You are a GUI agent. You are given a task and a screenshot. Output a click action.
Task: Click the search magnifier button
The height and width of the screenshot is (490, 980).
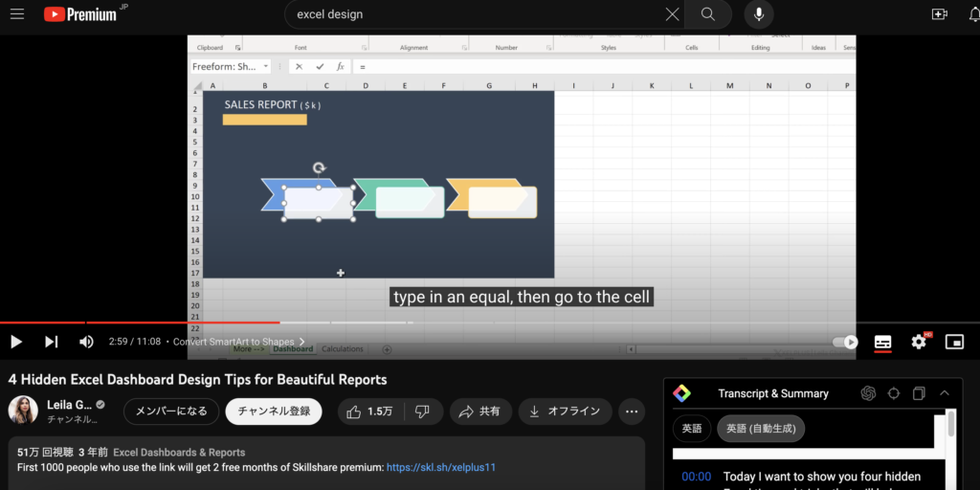pyautogui.click(x=708, y=14)
